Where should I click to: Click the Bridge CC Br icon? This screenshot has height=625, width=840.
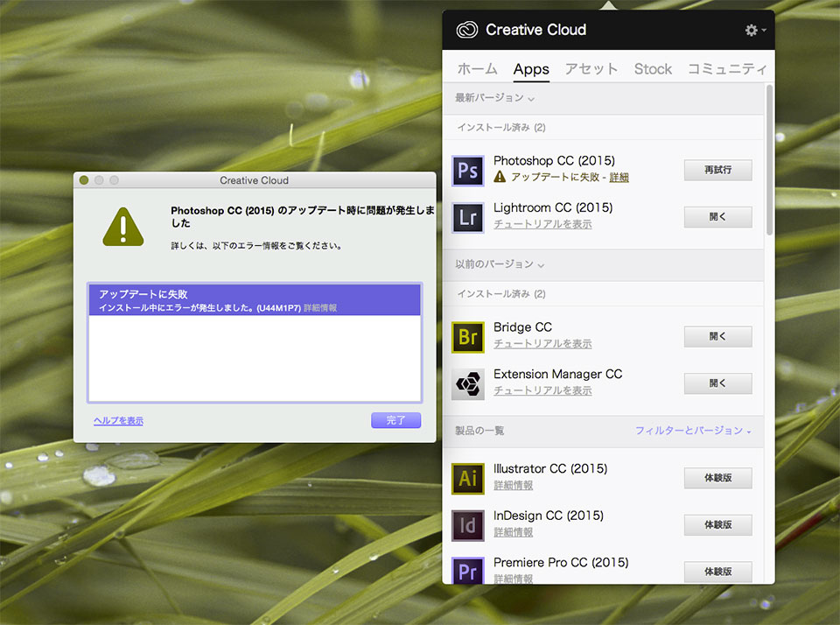point(467,337)
